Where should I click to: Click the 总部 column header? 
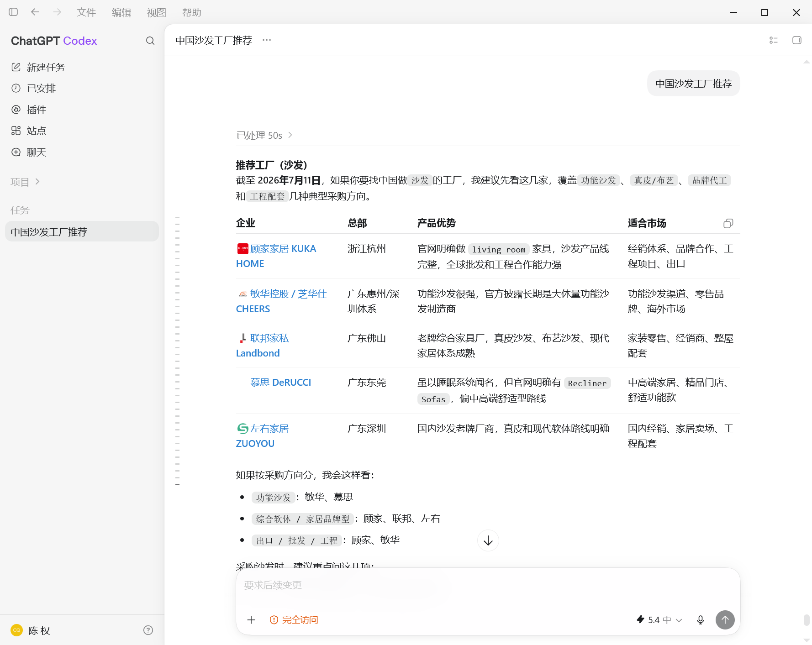[357, 223]
